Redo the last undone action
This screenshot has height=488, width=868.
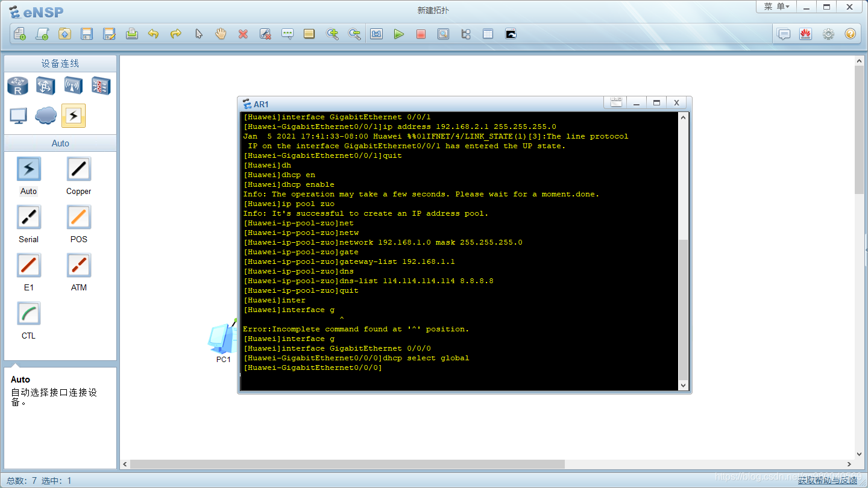176,34
